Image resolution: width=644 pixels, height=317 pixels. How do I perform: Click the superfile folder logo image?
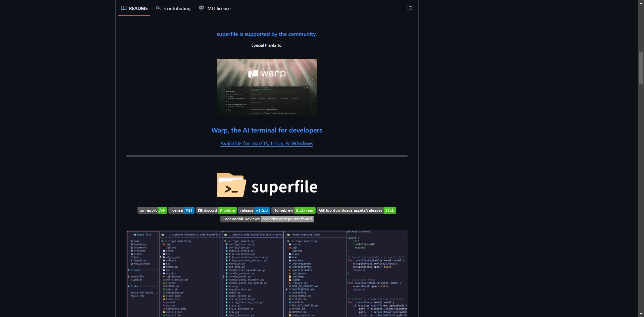tap(267, 185)
